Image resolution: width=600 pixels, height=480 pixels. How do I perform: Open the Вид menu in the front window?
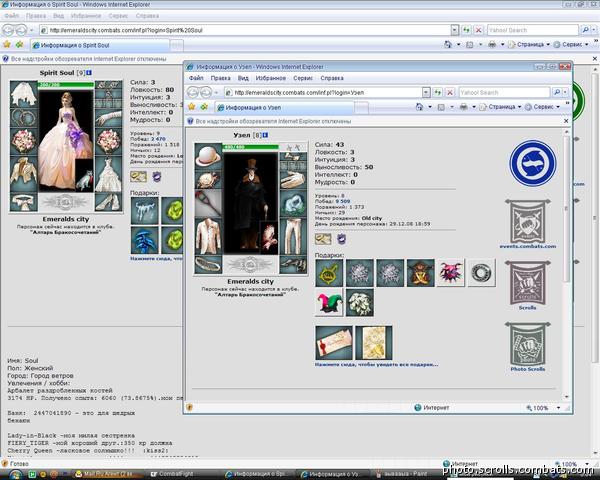coord(243,78)
